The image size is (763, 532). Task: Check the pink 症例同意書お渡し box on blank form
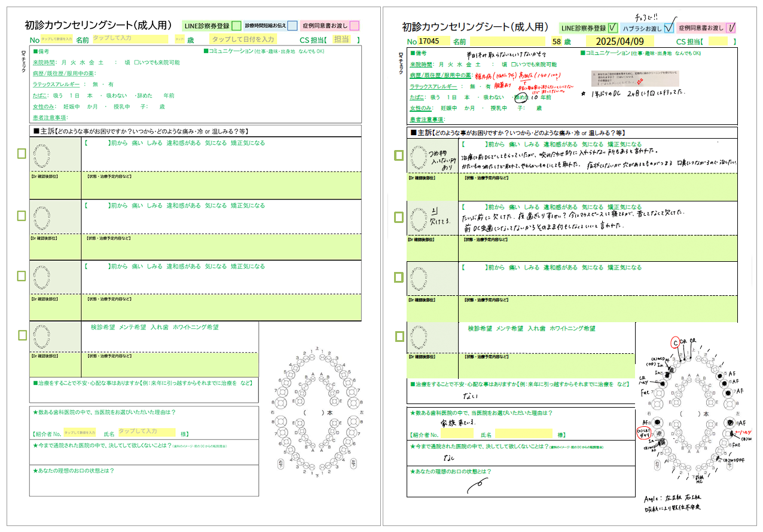(x=354, y=26)
